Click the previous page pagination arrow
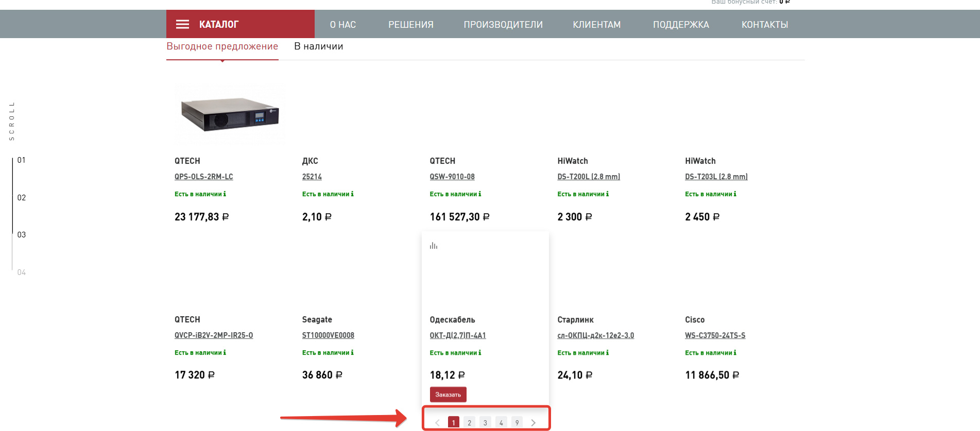980x431 pixels. coord(437,423)
